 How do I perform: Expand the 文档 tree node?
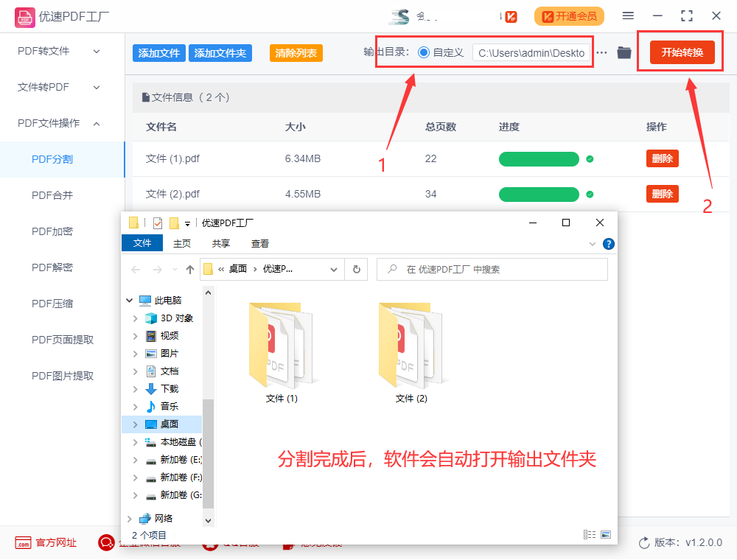point(136,371)
